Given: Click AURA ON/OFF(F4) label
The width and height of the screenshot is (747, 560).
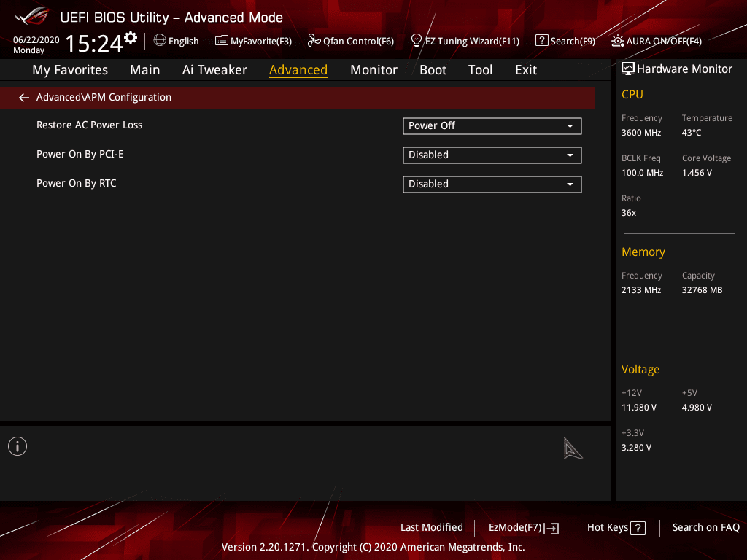Looking at the screenshot, I should tap(664, 42).
